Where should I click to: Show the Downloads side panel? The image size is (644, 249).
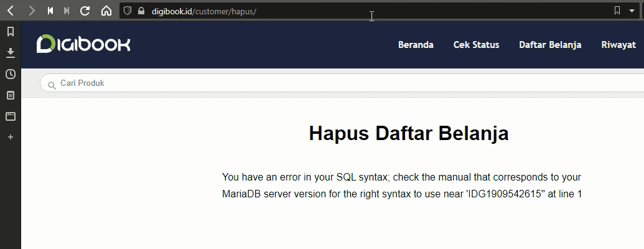click(11, 53)
